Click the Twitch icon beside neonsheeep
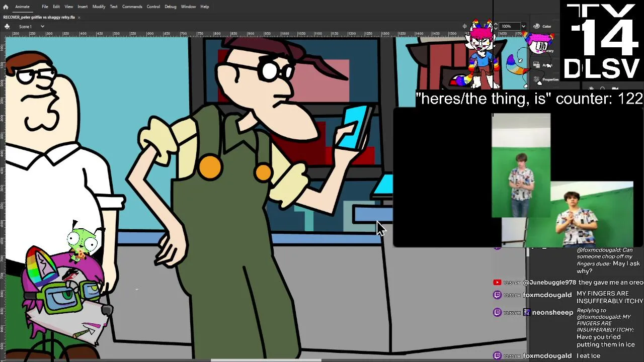 (x=497, y=312)
